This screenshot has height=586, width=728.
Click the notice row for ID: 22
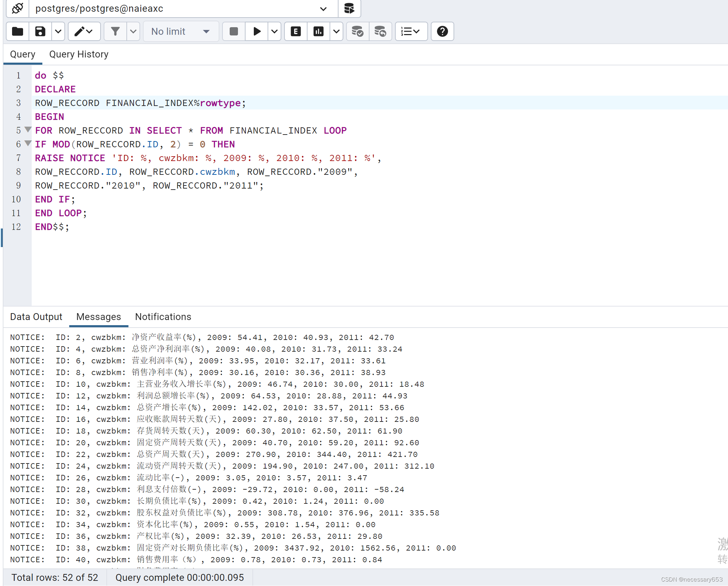click(214, 455)
